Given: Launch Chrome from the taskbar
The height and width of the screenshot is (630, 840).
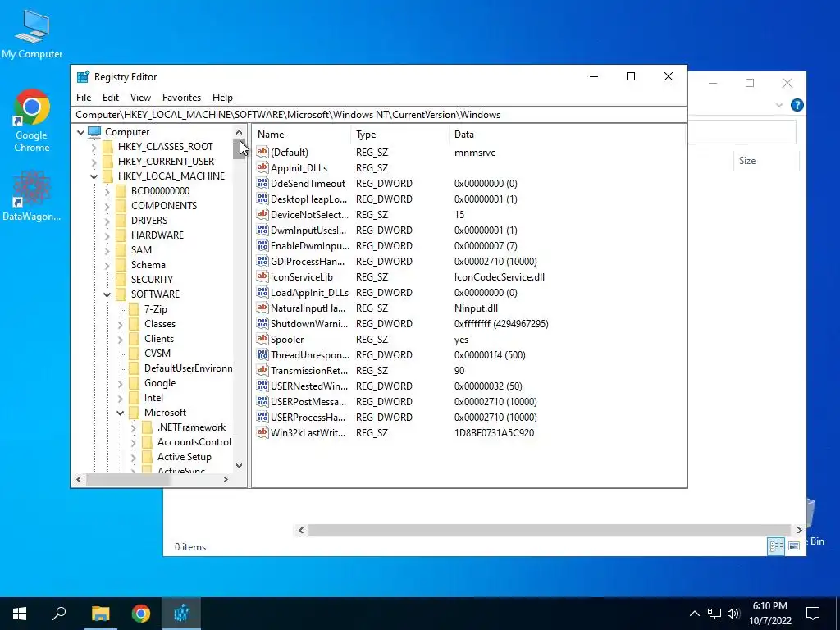Looking at the screenshot, I should 141,614.
